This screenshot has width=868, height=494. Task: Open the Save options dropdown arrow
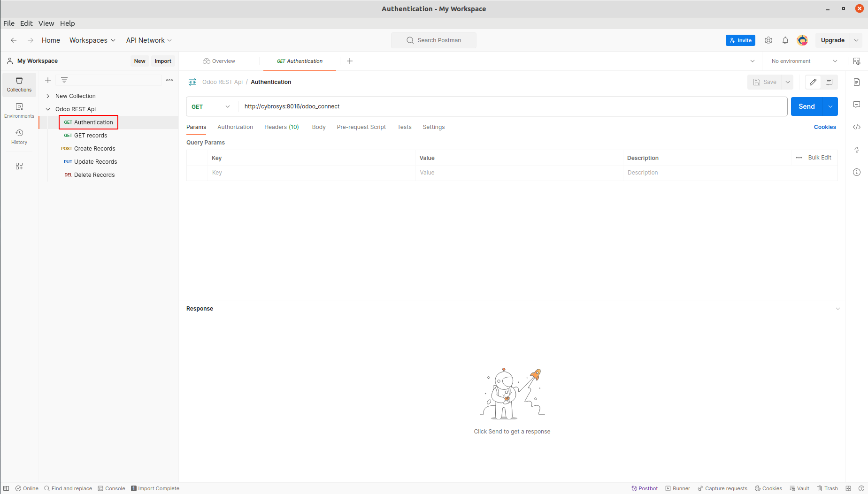[x=788, y=82]
